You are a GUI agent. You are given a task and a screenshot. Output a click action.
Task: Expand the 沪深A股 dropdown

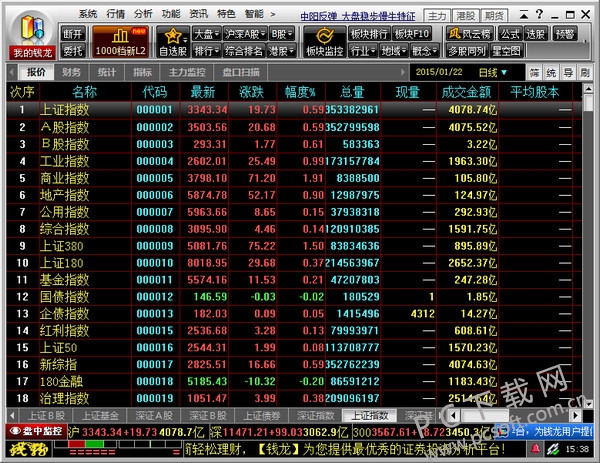pos(245,34)
